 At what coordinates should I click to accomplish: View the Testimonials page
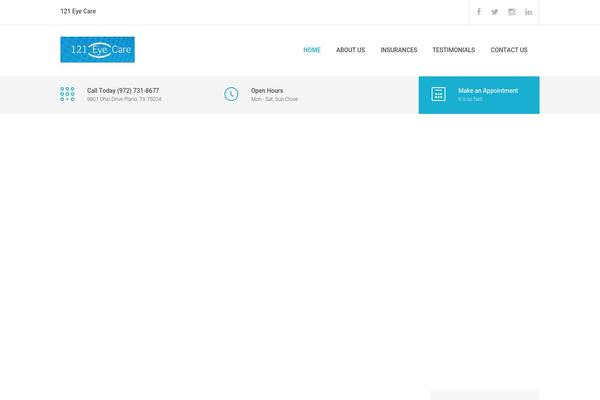[454, 50]
